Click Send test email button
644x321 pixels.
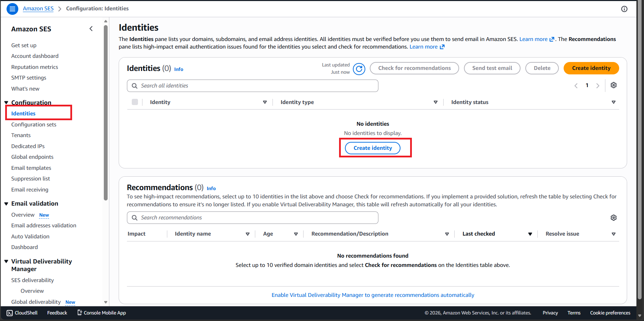(492, 68)
